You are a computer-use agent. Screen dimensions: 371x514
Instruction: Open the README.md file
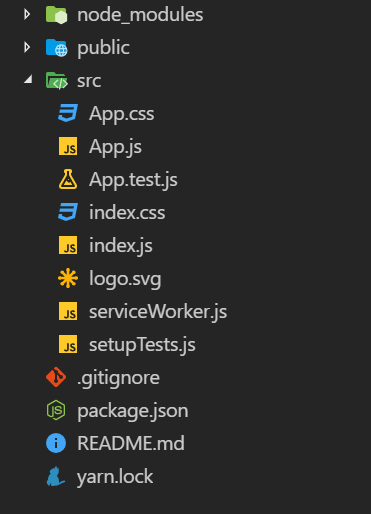[x=131, y=443]
